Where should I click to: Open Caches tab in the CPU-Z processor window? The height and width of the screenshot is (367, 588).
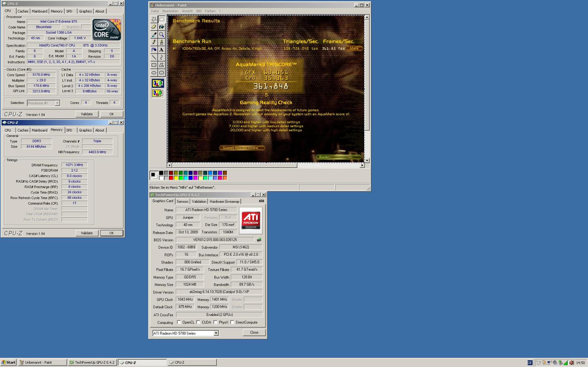[x=23, y=11]
